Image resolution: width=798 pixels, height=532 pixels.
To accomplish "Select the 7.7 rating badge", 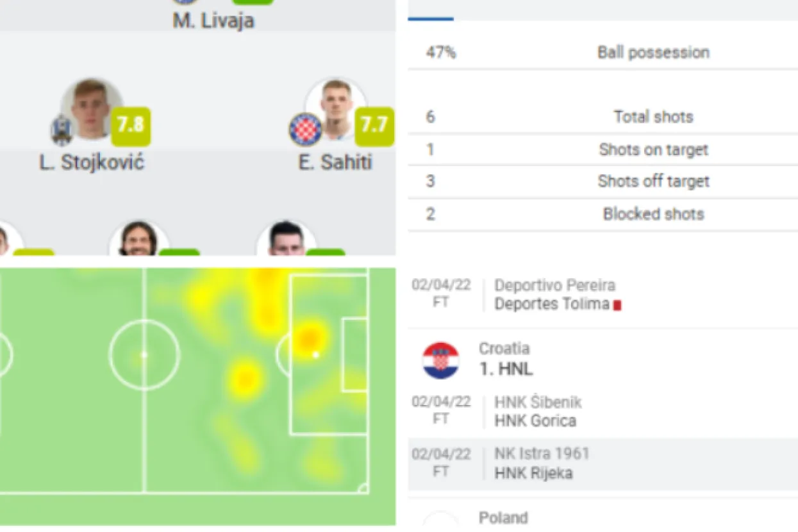I will coord(374,126).
